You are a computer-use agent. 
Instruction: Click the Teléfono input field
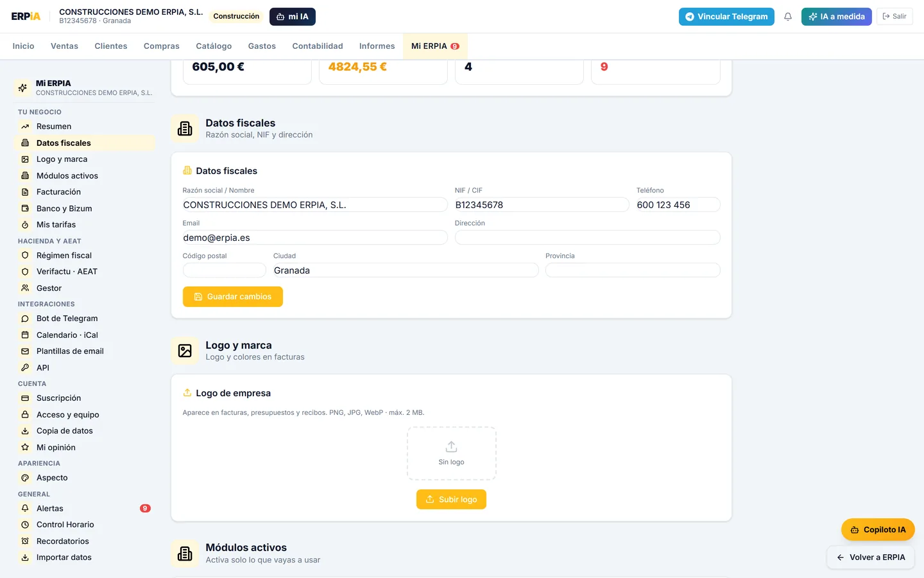point(678,205)
